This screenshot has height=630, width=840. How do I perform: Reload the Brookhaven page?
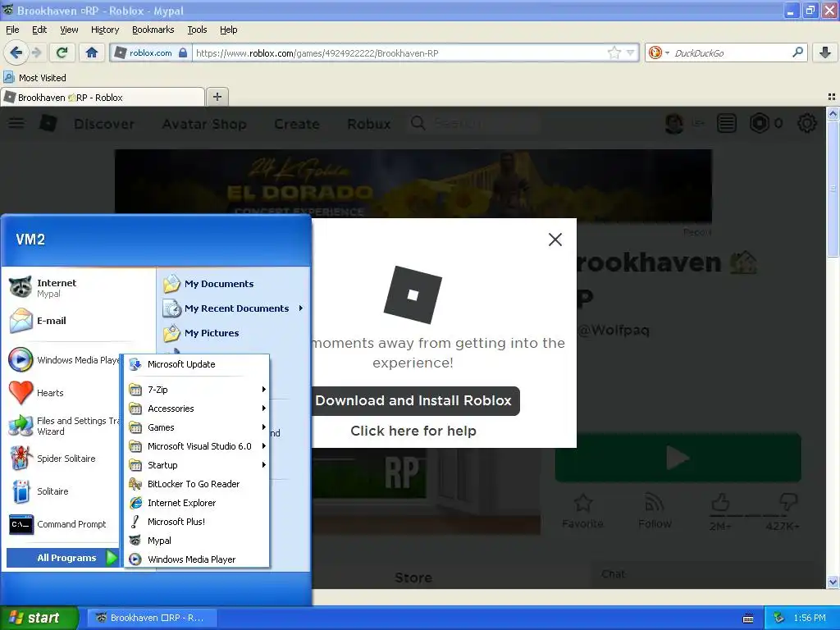coord(62,52)
